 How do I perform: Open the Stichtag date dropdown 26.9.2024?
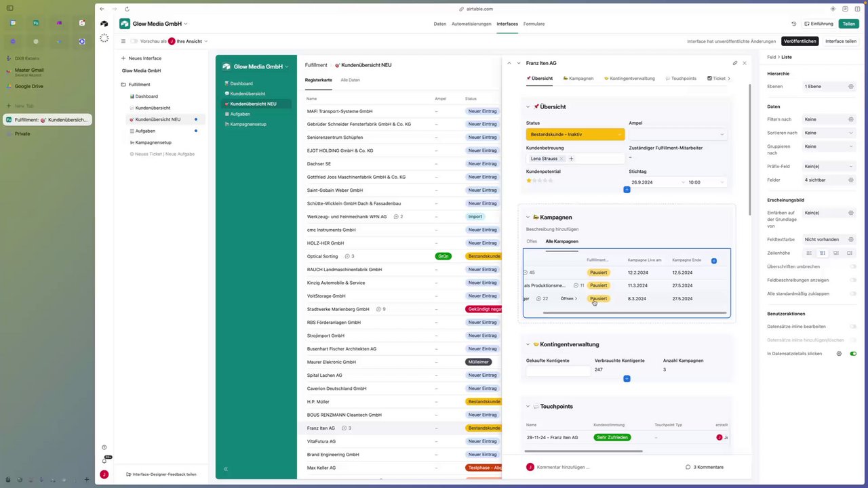[x=657, y=182]
